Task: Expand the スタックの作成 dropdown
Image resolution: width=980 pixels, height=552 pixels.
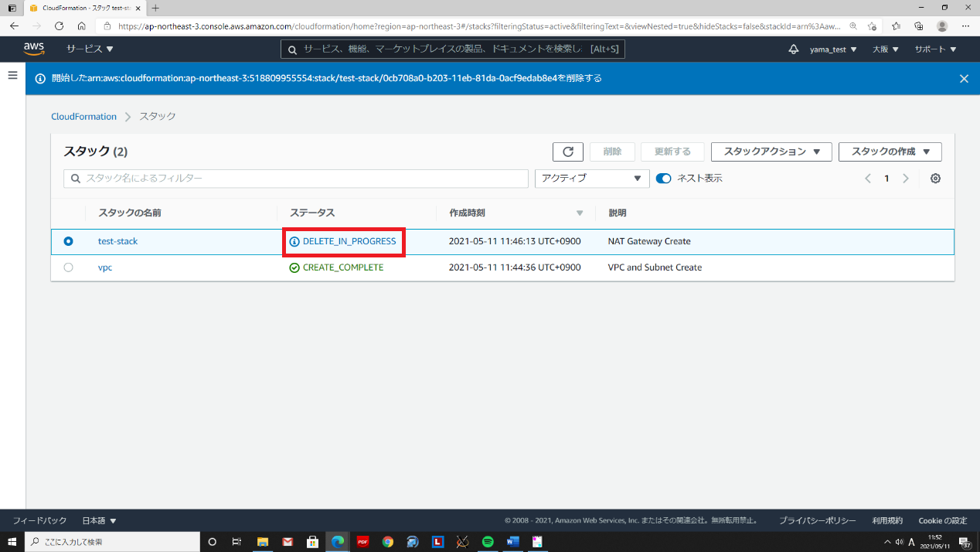Action: coord(890,152)
